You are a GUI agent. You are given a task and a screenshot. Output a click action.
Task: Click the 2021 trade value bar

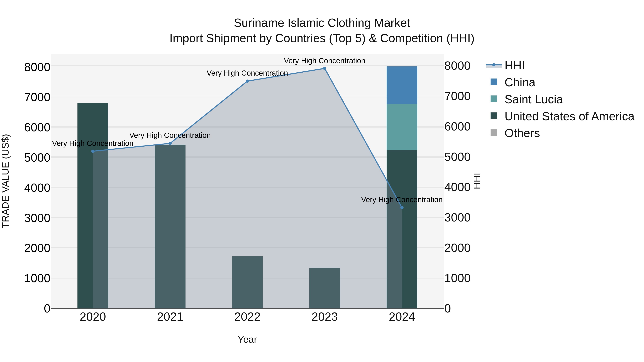click(170, 226)
